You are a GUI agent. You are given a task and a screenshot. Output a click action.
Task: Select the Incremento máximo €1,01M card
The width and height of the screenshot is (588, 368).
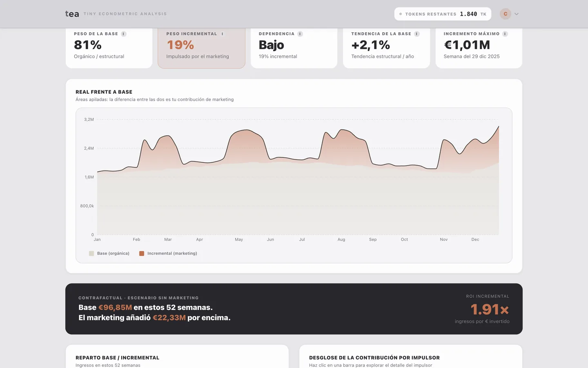(x=479, y=47)
